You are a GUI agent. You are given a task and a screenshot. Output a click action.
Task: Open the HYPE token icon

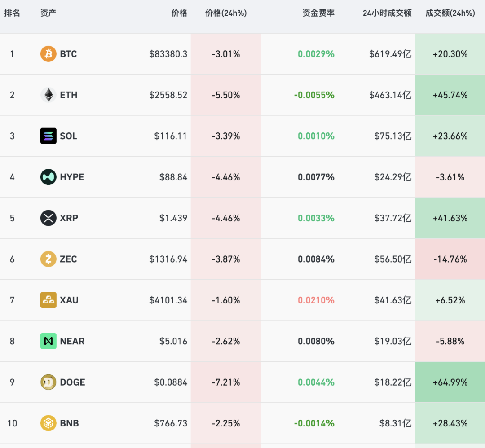[x=48, y=177]
